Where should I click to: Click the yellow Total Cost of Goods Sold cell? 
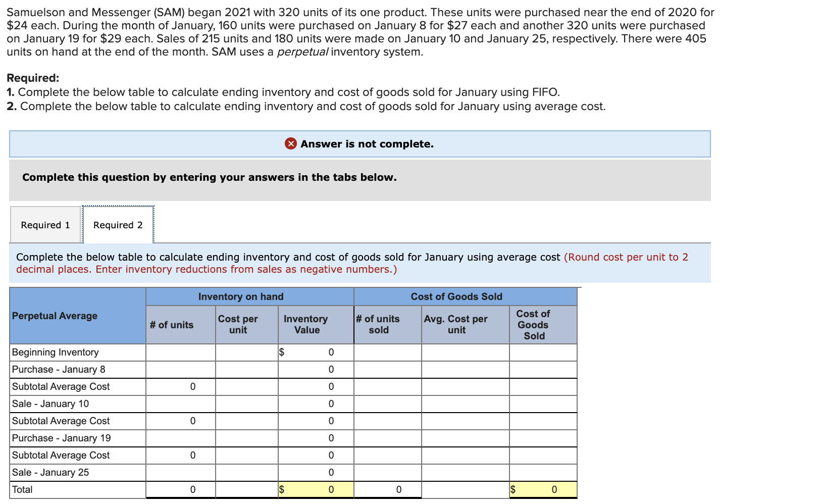(x=543, y=490)
